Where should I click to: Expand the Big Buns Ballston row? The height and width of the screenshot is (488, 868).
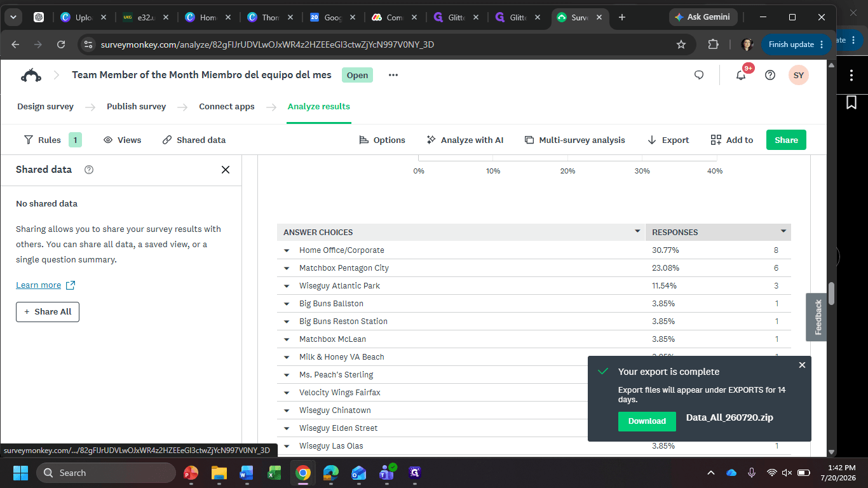(287, 304)
